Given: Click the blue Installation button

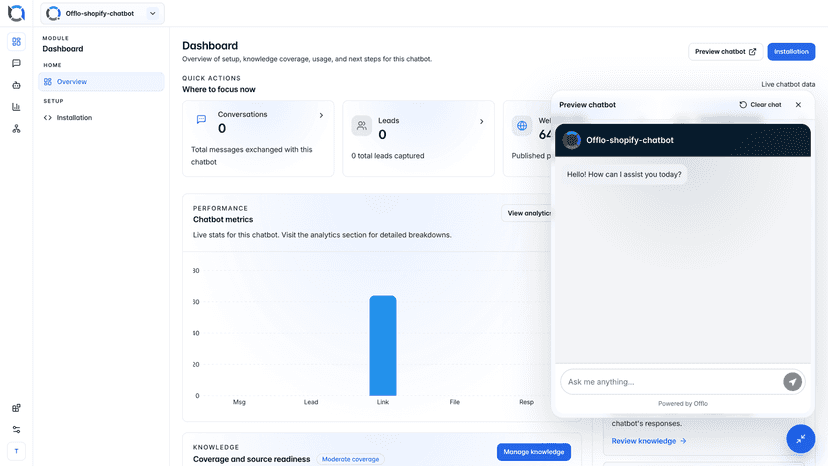Looking at the screenshot, I should [x=791, y=52].
